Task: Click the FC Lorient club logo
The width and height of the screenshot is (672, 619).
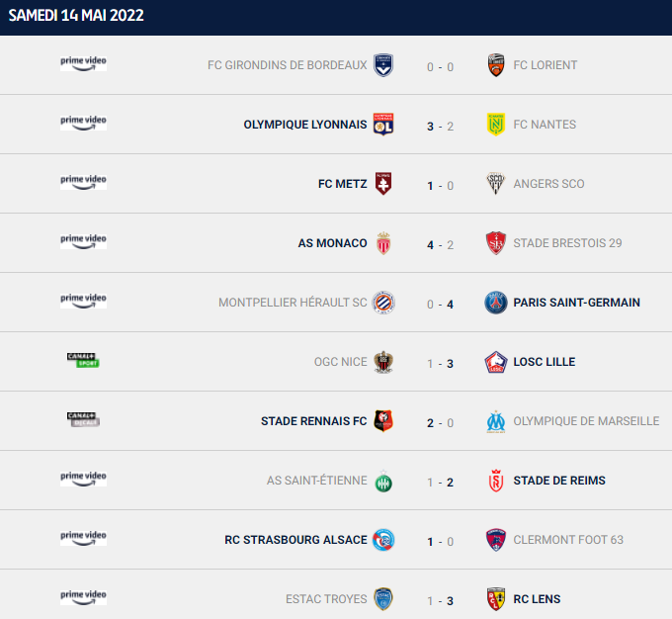Action: 496,65
